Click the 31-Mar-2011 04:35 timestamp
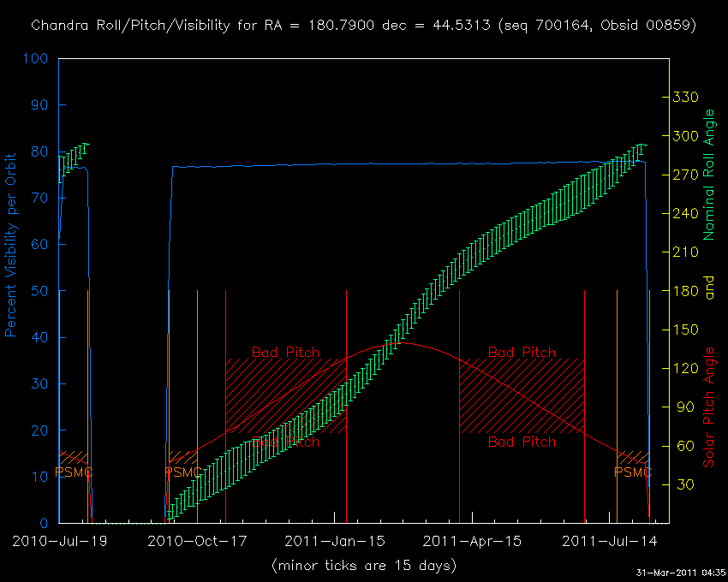The height and width of the screenshot is (582, 728). (680, 573)
